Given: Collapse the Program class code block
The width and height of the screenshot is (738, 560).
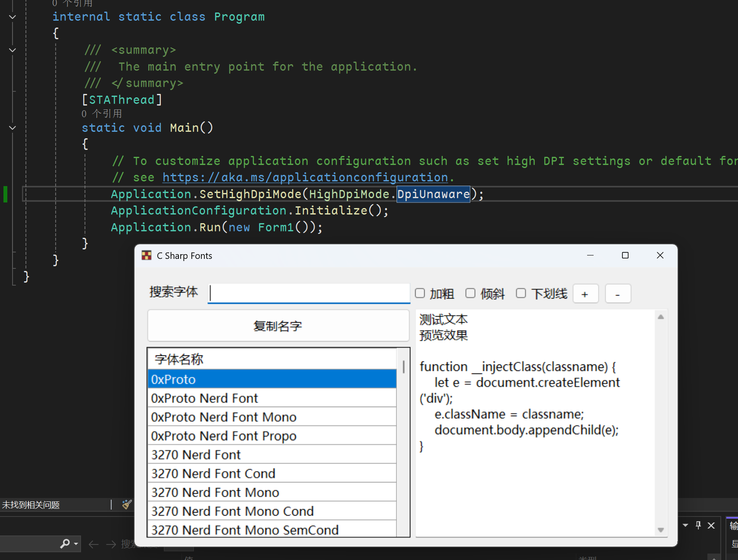Looking at the screenshot, I should click(13, 17).
